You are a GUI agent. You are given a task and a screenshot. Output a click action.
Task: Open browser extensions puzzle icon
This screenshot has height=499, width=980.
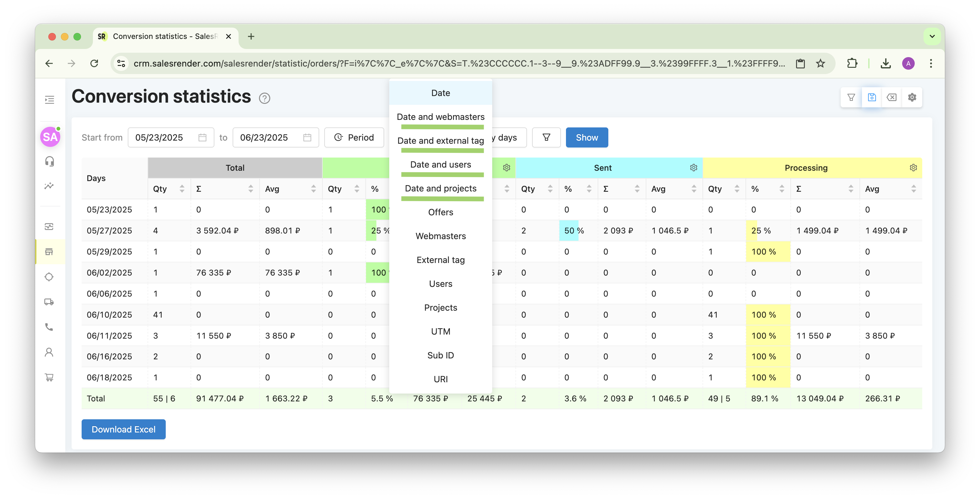tap(852, 63)
